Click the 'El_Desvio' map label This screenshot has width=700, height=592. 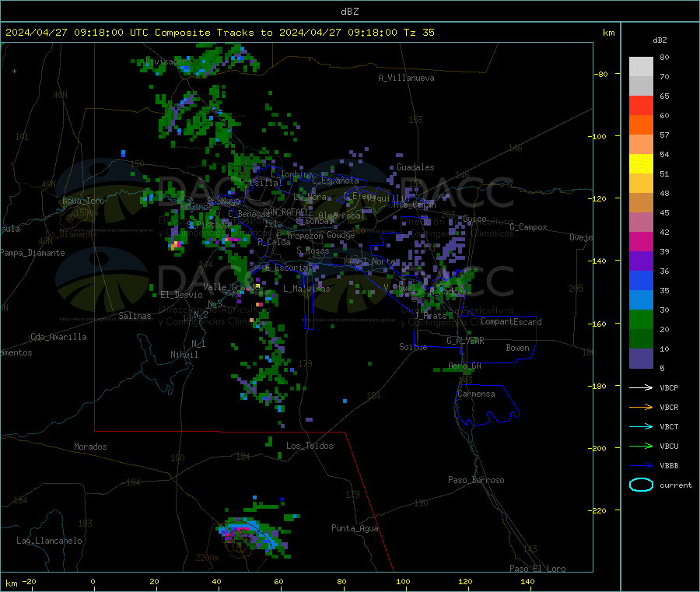click(x=181, y=295)
